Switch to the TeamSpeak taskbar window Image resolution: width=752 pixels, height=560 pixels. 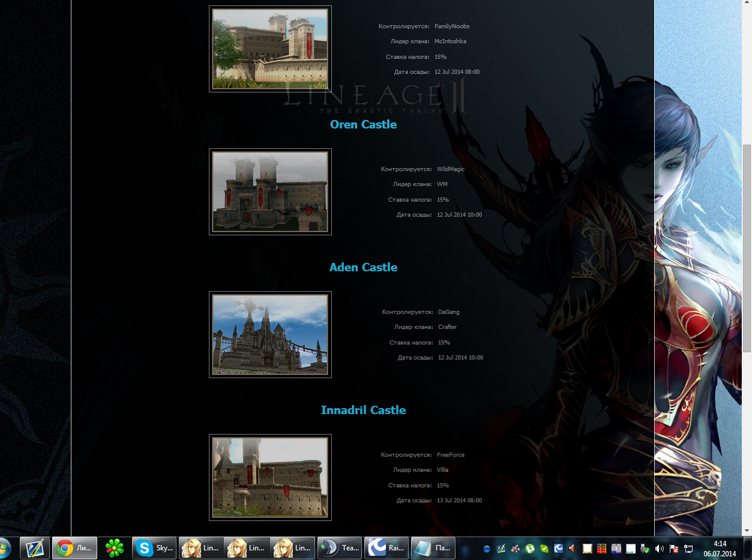[339, 548]
